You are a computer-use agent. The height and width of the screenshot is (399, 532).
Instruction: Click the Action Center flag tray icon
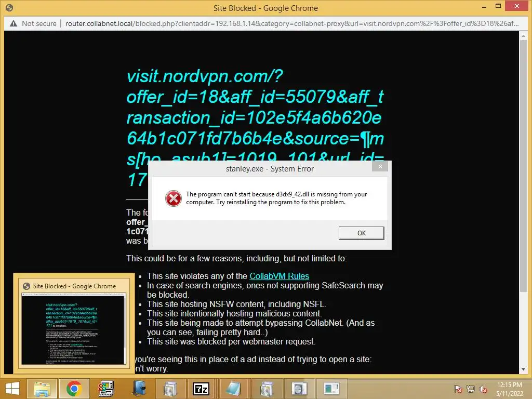[458, 389]
